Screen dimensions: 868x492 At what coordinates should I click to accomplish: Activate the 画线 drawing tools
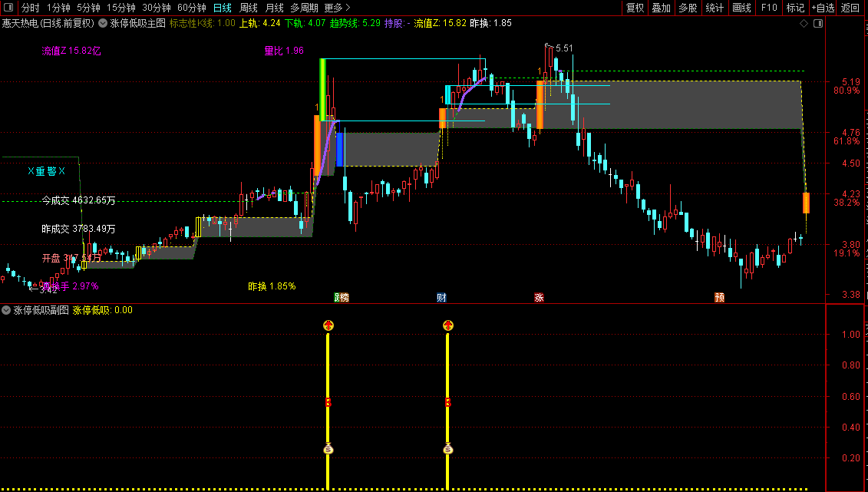[x=742, y=8]
